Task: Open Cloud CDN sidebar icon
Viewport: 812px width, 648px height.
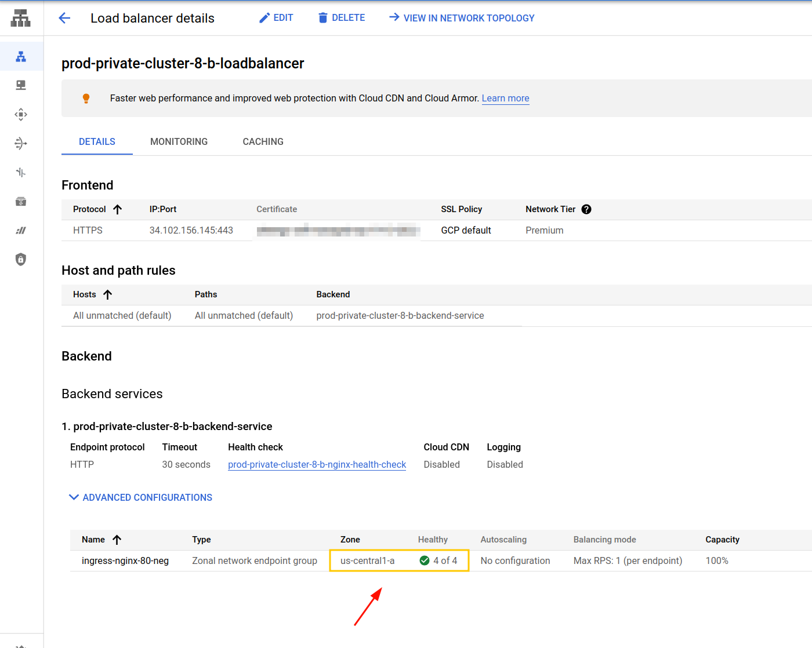Action: tap(21, 114)
